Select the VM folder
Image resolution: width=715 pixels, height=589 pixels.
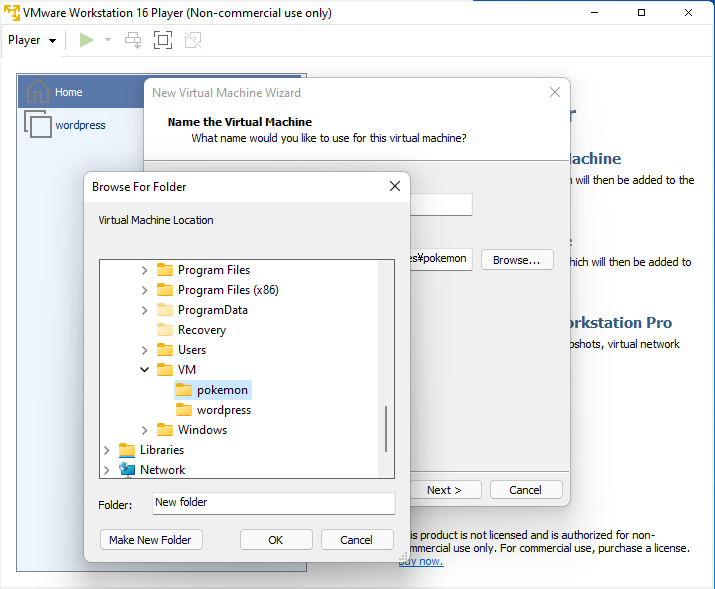(x=187, y=370)
